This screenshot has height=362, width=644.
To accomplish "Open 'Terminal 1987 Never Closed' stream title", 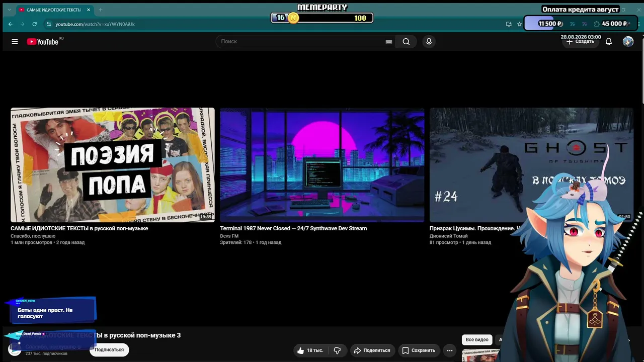I will click(293, 228).
